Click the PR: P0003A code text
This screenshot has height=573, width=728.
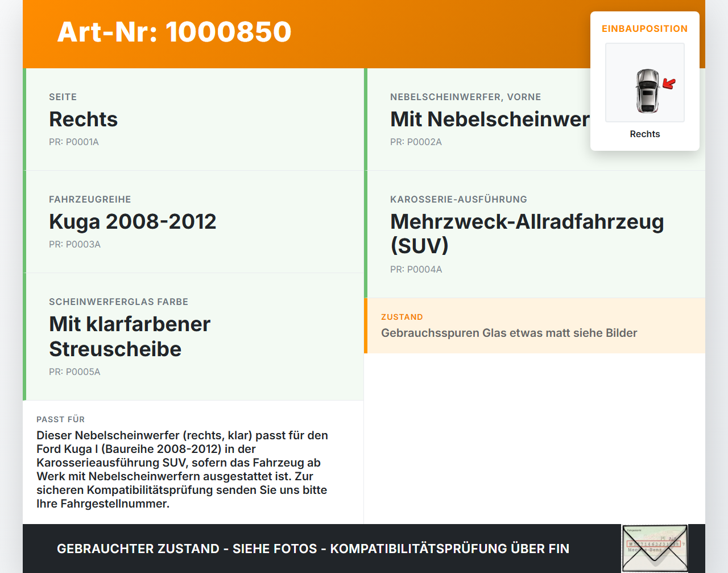tap(75, 244)
